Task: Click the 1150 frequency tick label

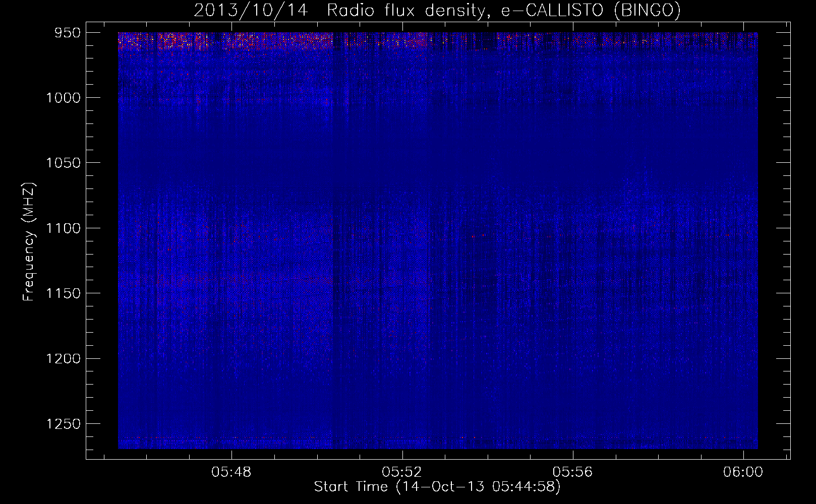Action: coord(63,293)
